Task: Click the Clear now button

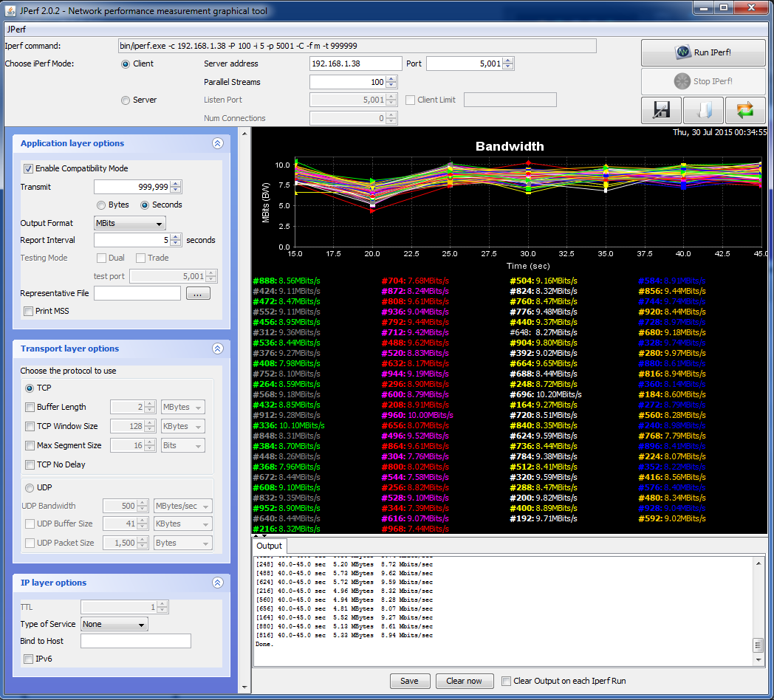Action: coord(465,681)
